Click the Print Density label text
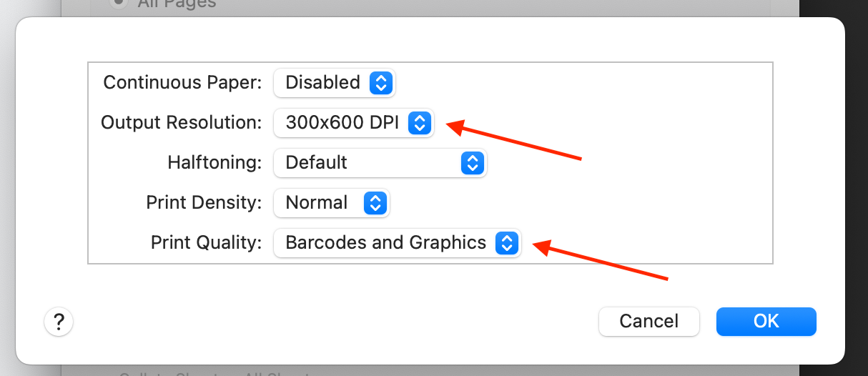868x376 pixels. (204, 203)
